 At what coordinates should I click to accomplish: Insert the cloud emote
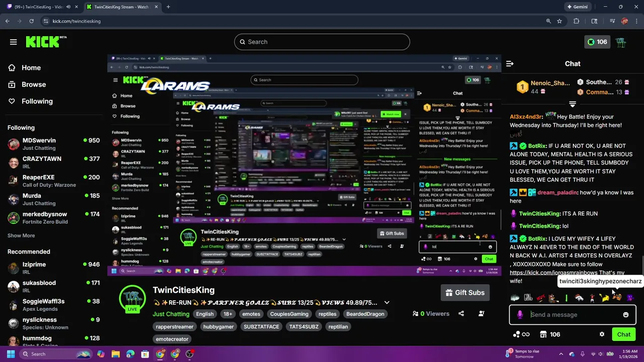coord(515,298)
